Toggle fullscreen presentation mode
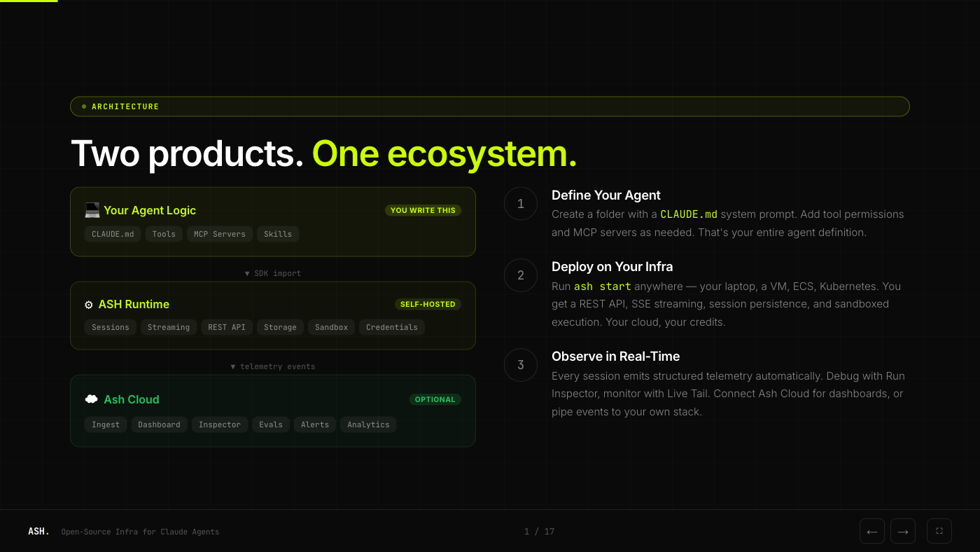980x552 pixels. pos(939,531)
